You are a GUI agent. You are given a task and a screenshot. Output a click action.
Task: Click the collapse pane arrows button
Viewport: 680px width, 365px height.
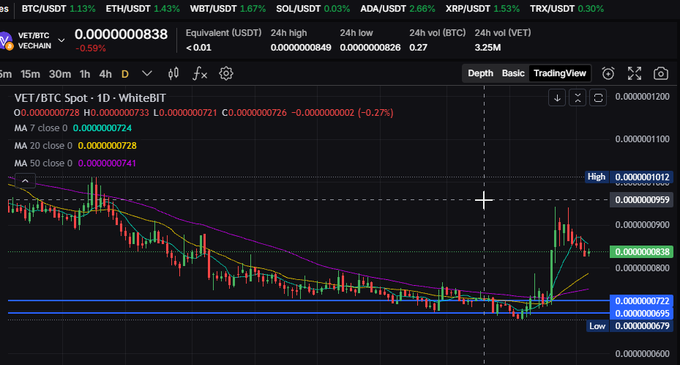pyautogui.click(x=578, y=98)
